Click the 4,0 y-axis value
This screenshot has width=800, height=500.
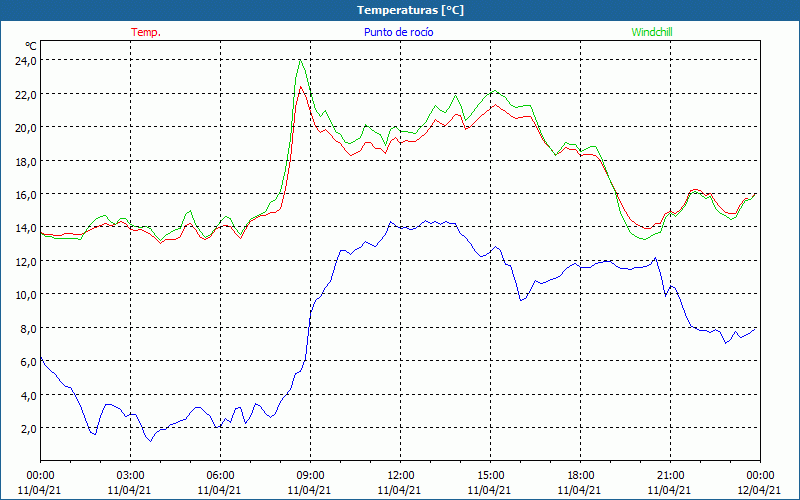click(29, 395)
